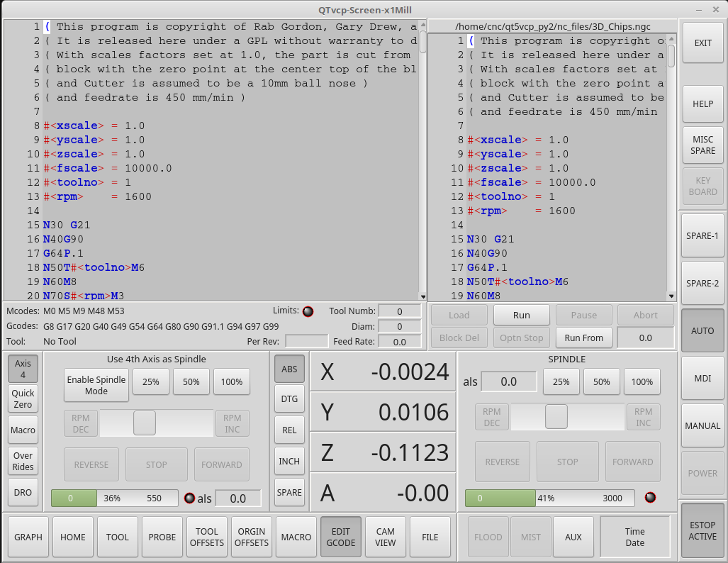Click the X axis DRO readout
The image size is (728, 563).
(383, 372)
